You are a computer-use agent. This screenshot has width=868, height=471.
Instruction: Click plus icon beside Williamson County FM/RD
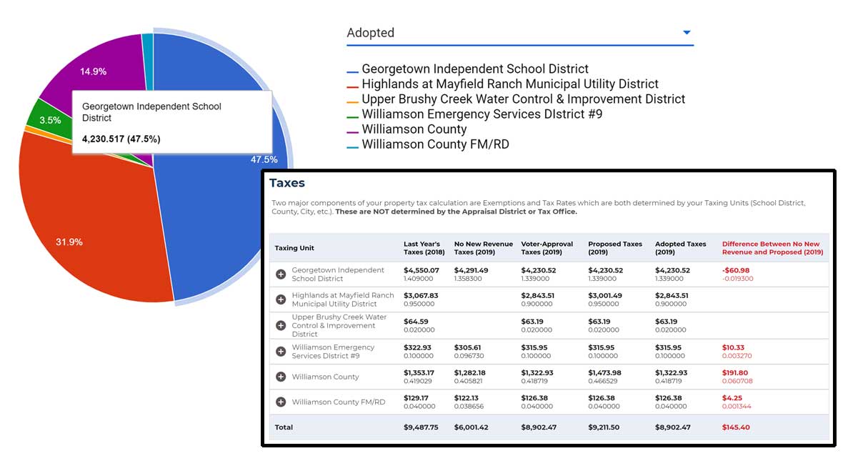click(281, 402)
